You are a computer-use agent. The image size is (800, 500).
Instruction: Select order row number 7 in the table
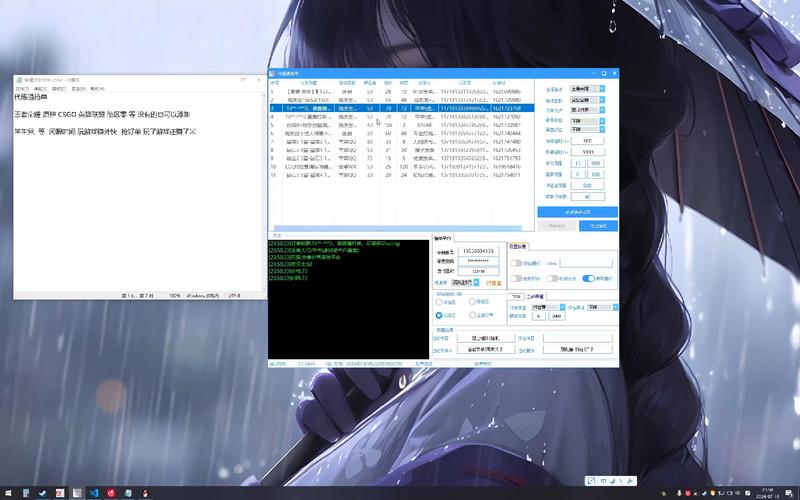click(402, 142)
